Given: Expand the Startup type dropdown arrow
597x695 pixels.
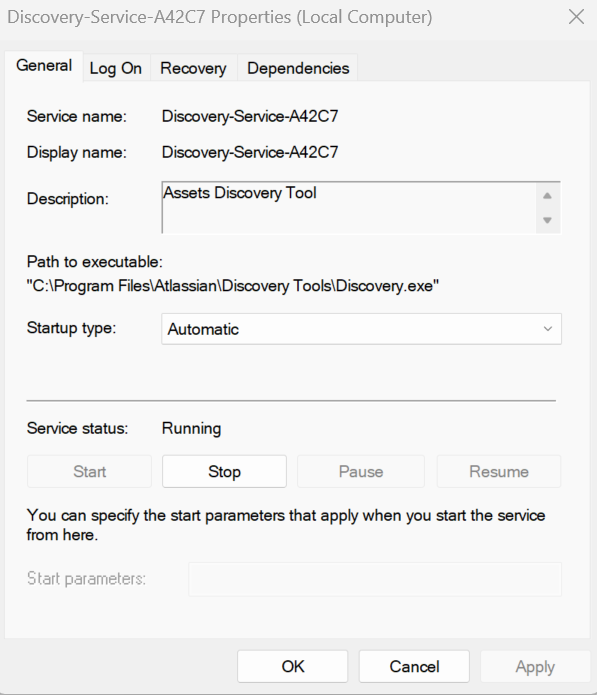Looking at the screenshot, I should pos(548,329).
